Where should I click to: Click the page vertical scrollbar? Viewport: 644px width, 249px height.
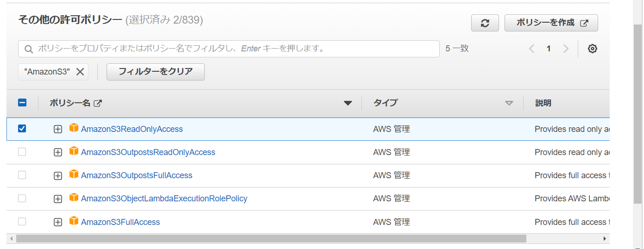click(x=638, y=113)
